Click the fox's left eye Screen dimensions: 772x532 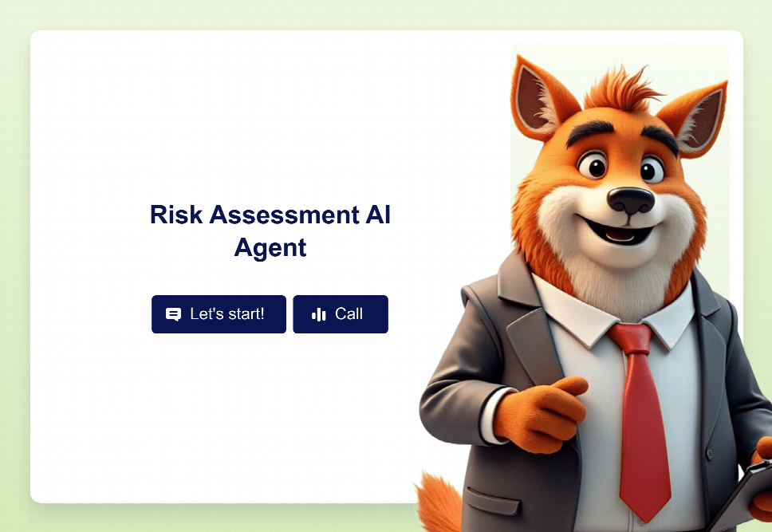(x=594, y=166)
